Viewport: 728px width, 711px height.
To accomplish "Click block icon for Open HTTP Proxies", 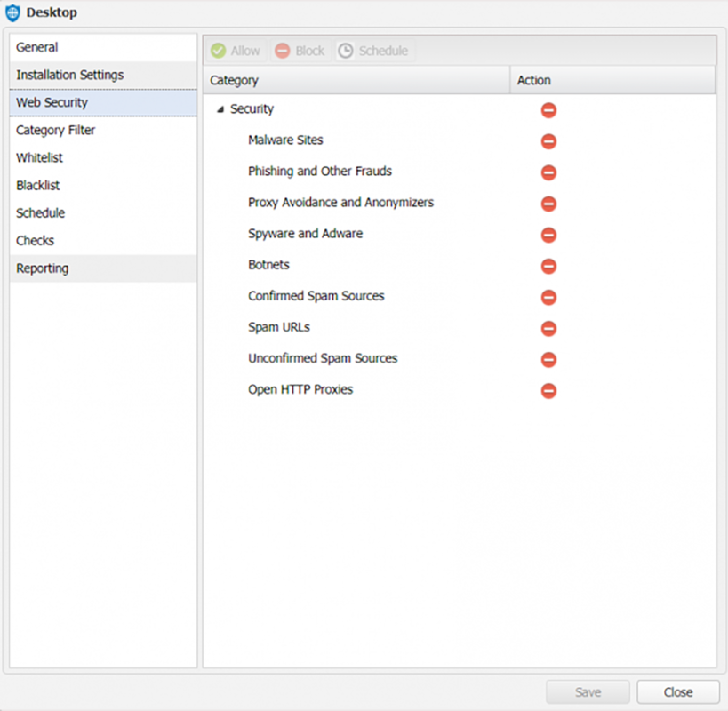I will (548, 391).
